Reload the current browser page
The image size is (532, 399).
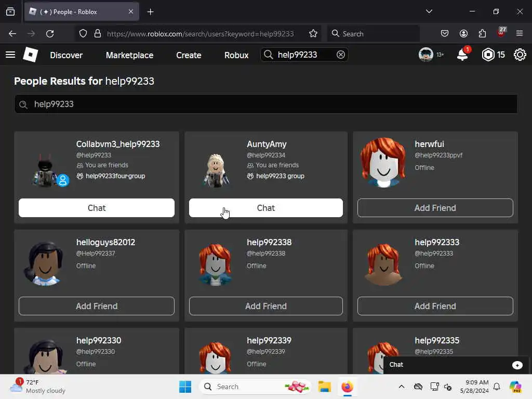coord(50,34)
